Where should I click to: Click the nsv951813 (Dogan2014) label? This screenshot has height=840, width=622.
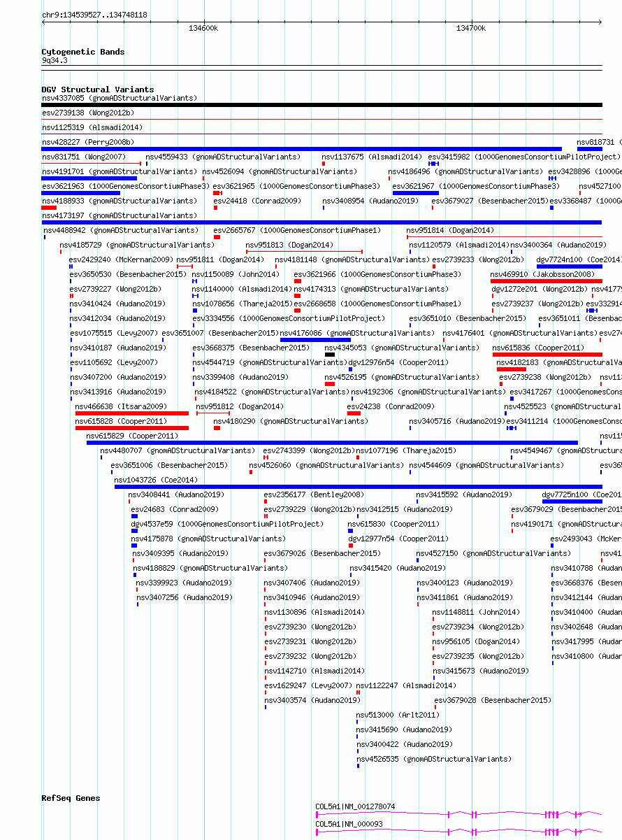coord(289,245)
